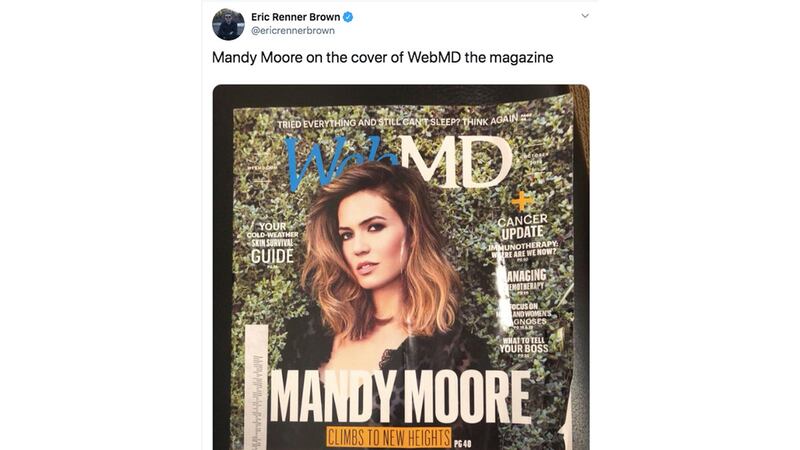Open Eric Renner Brown's profile avatar
The image size is (800, 450).
[x=228, y=24]
